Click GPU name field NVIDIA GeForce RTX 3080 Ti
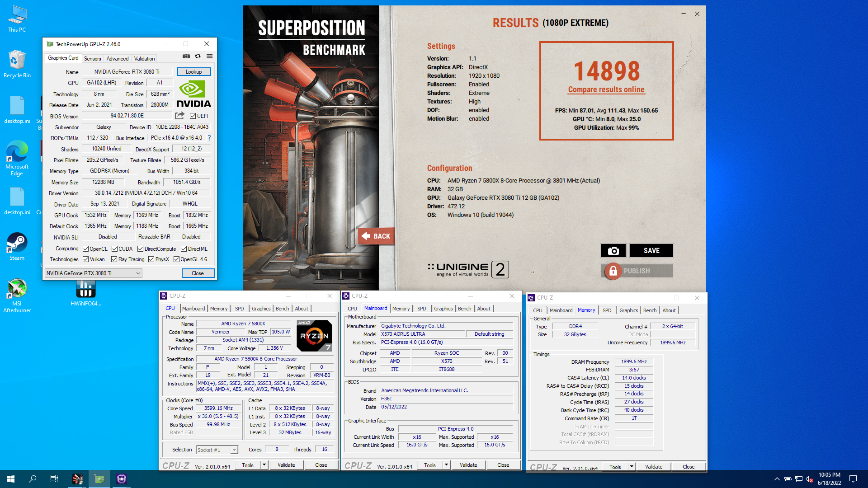The height and width of the screenshot is (488, 868). [127, 72]
